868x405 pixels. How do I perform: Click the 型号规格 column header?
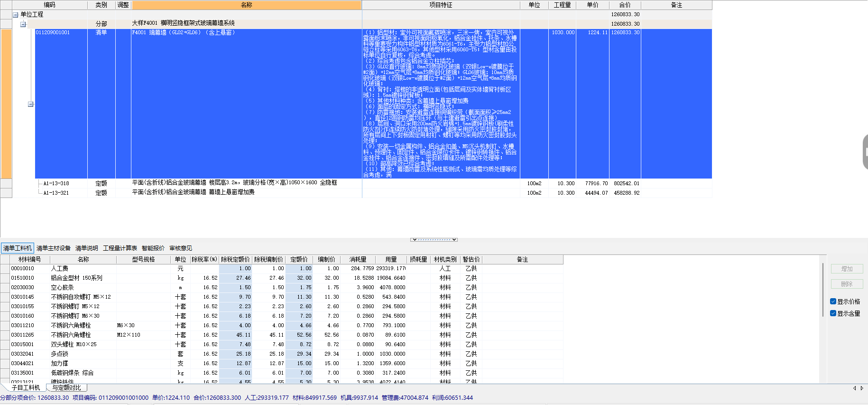143,259
